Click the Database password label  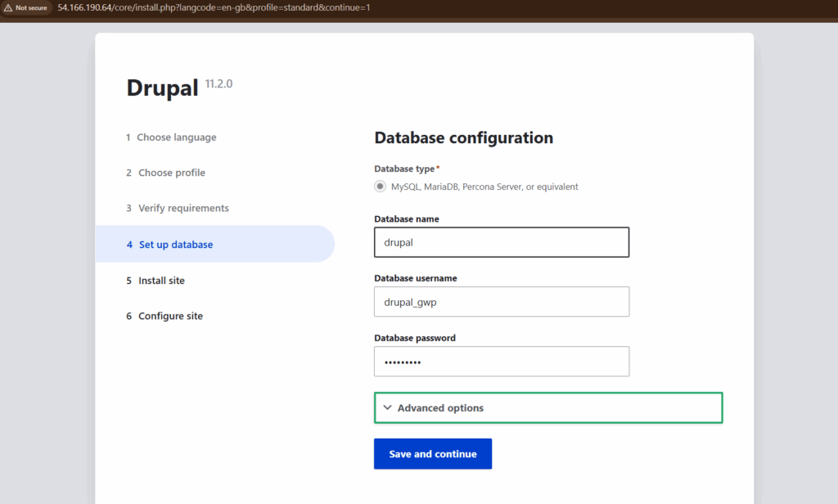pyautogui.click(x=415, y=338)
